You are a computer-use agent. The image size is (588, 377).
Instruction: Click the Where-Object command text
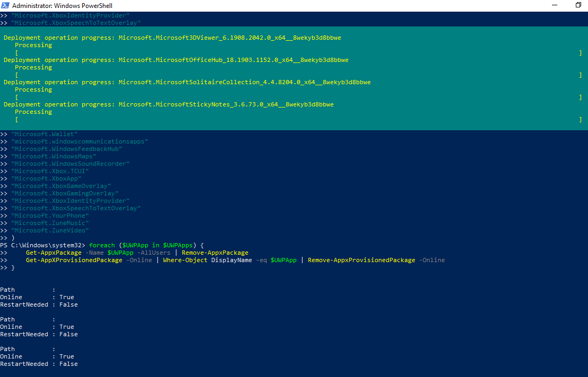tap(185, 261)
